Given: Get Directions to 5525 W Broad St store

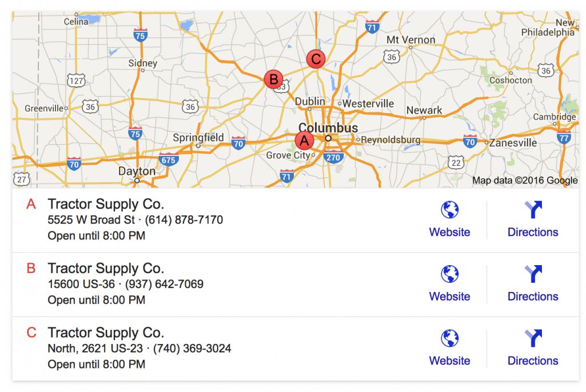Looking at the screenshot, I should (533, 232).
